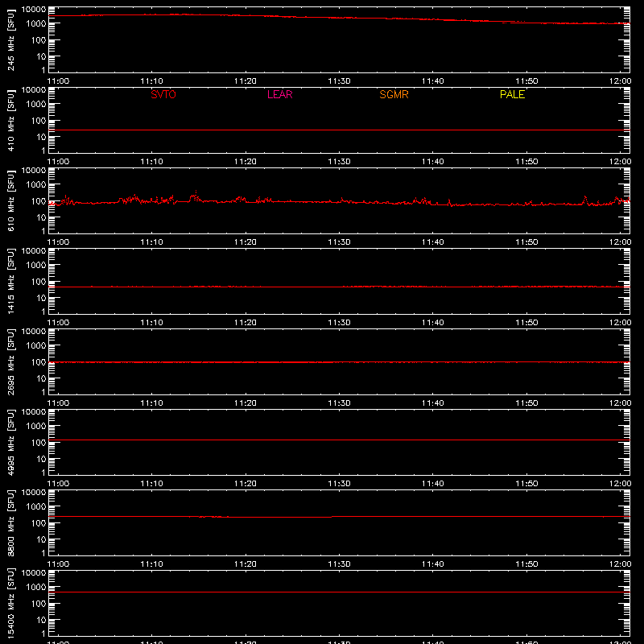Click 11:00 tick under the 2695 MHz plot
Viewport: 644px width, 644px height.
[58, 403]
